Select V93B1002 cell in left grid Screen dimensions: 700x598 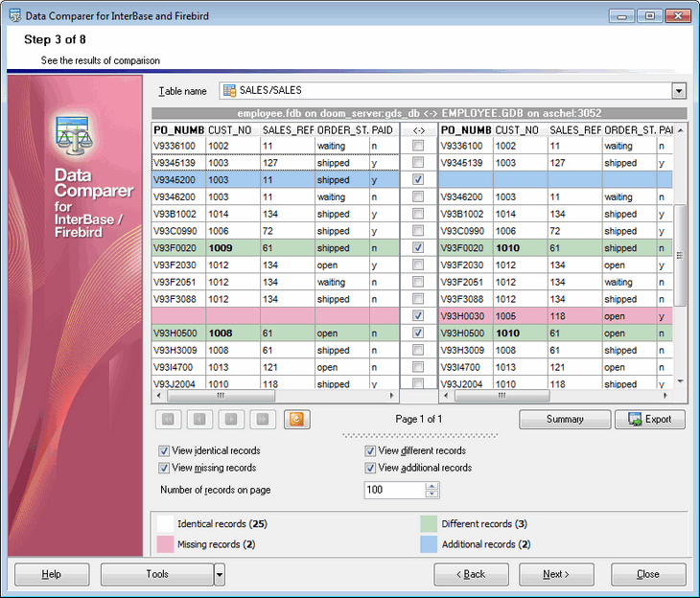point(178,215)
